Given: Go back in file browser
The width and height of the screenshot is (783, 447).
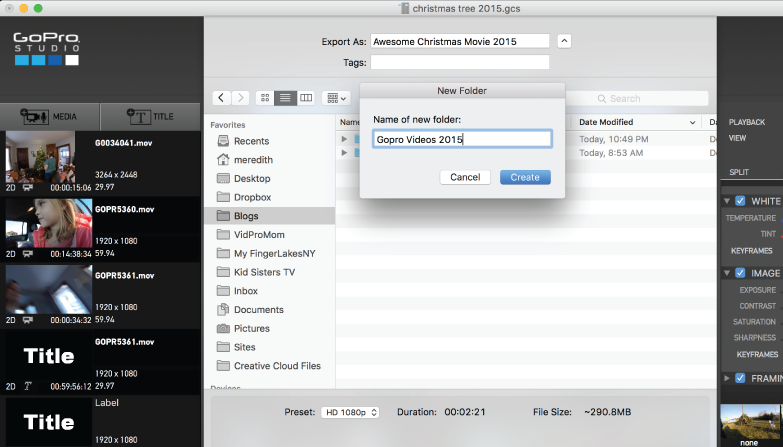Looking at the screenshot, I should (221, 98).
